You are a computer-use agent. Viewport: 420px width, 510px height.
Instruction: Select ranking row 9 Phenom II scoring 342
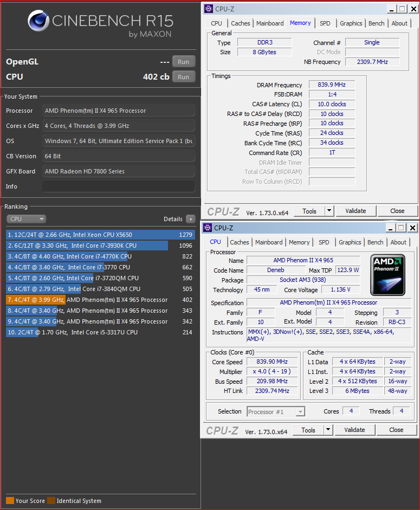pyautogui.click(x=100, y=321)
